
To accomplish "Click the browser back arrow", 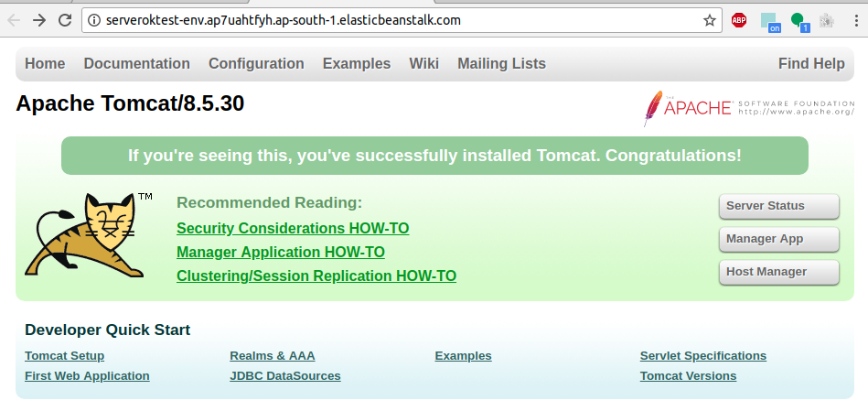I will tap(13, 19).
